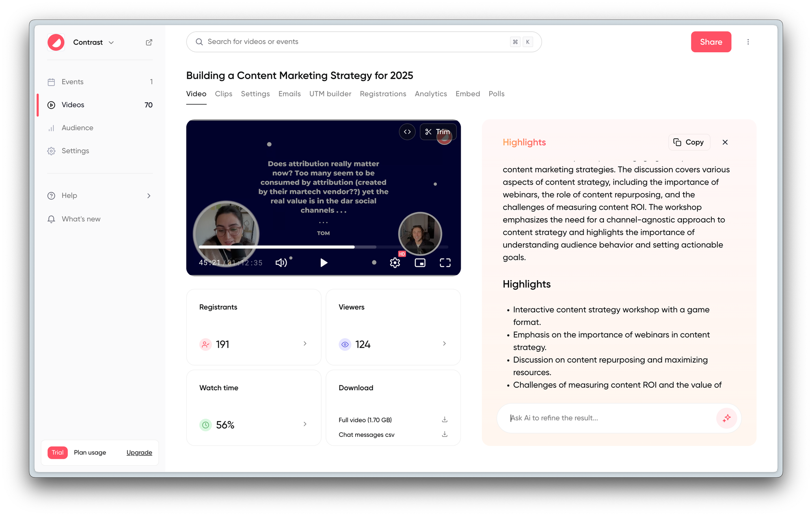Mute the video volume

(x=281, y=262)
